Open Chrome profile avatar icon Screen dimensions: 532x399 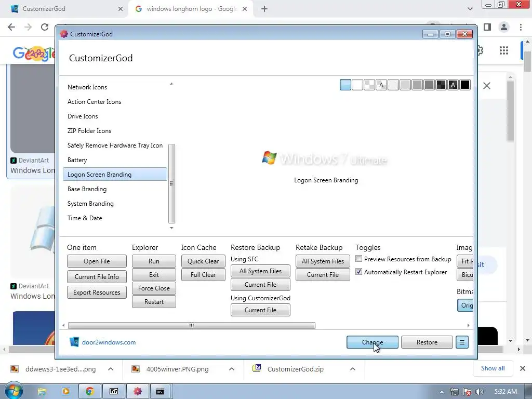pos(504,27)
